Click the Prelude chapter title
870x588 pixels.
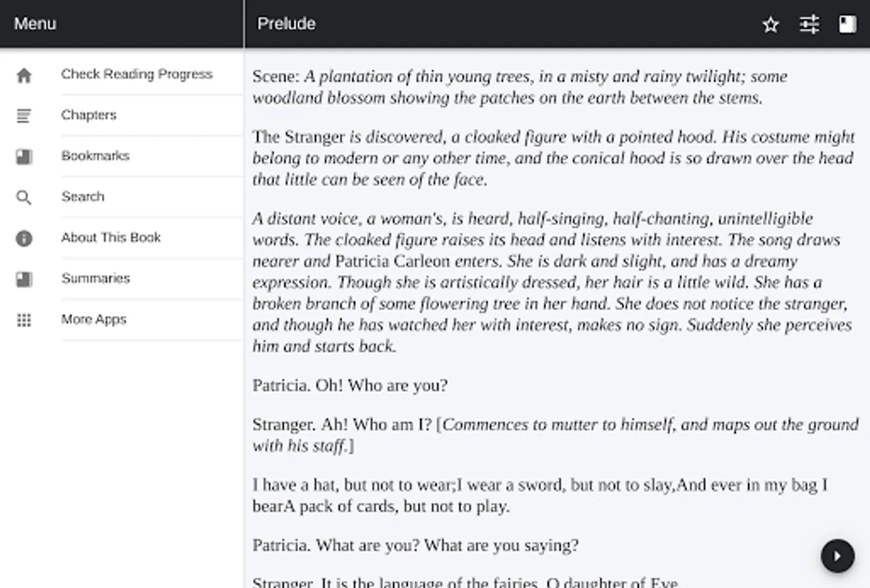click(x=286, y=24)
